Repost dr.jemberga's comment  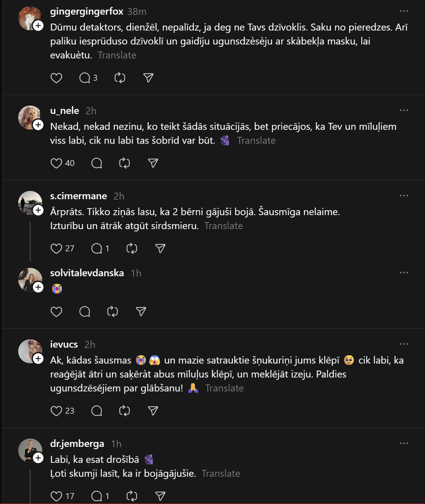pos(132,496)
